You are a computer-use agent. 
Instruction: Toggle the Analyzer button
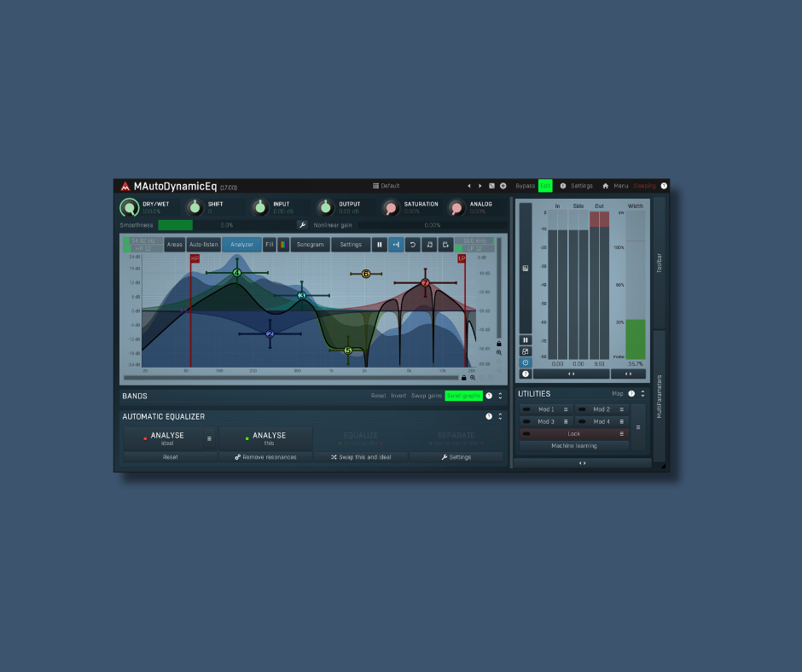[x=241, y=245]
